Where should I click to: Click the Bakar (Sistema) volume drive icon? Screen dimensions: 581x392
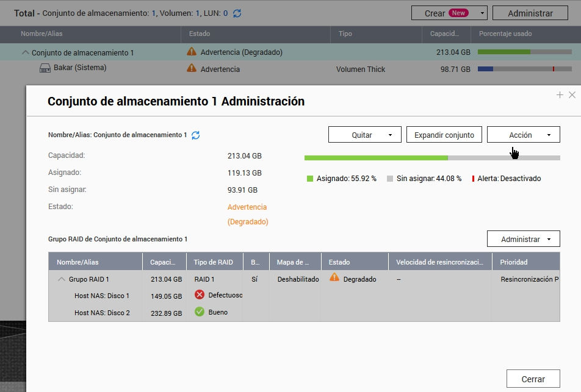pyautogui.click(x=45, y=68)
